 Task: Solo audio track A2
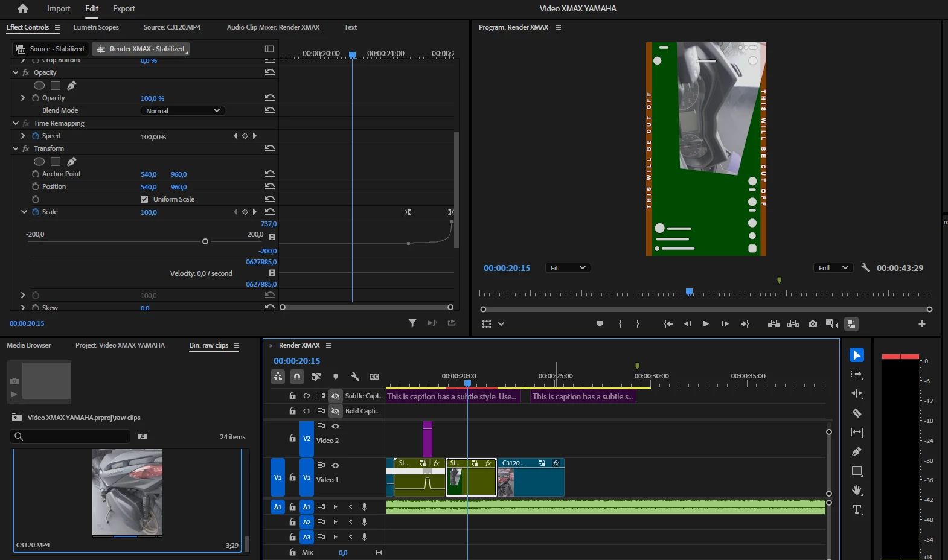click(350, 522)
